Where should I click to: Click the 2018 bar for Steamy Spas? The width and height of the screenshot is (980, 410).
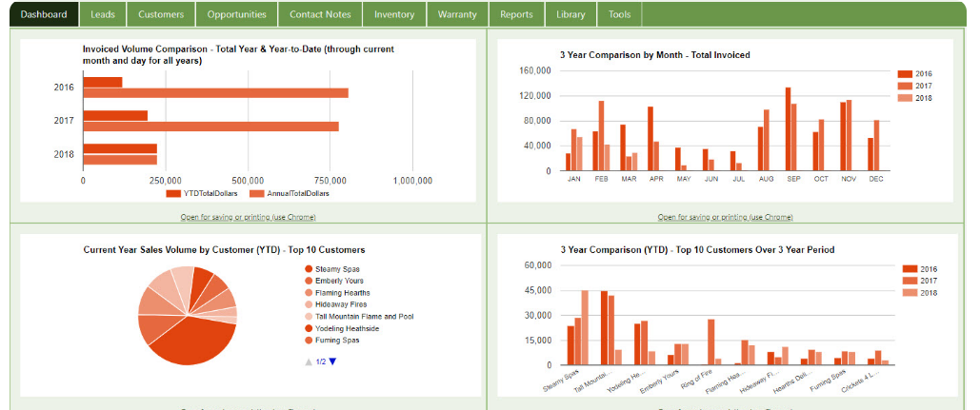coord(585,327)
